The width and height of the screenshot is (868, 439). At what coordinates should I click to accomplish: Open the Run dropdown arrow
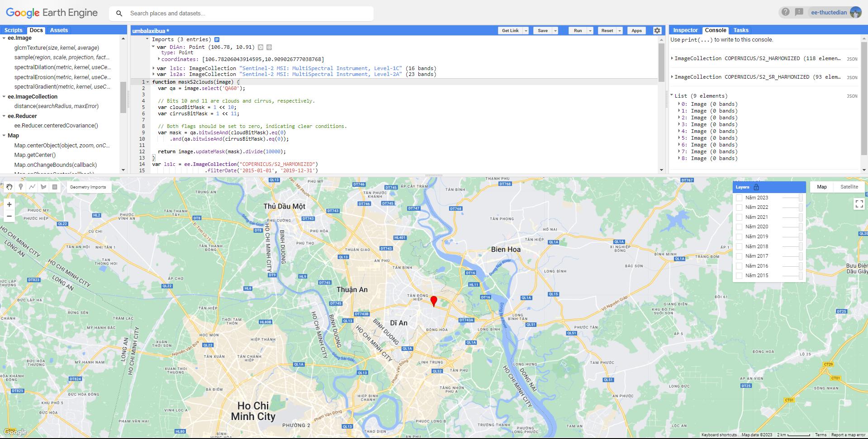tap(590, 31)
